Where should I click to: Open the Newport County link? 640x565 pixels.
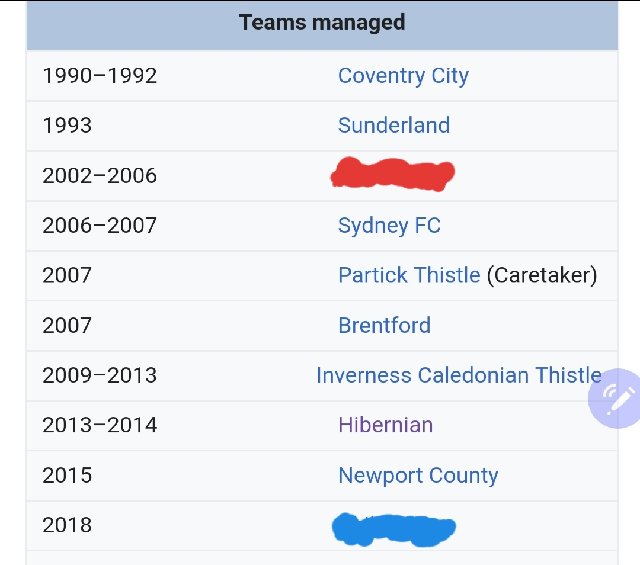click(418, 476)
